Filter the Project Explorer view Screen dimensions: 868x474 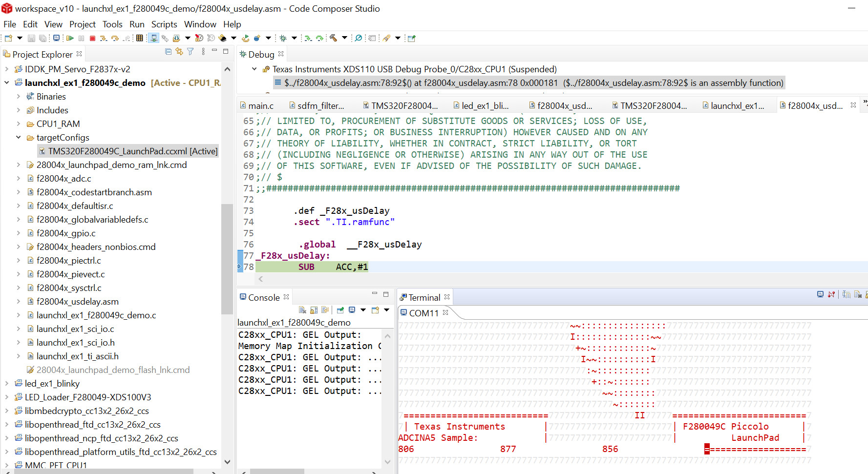pyautogui.click(x=191, y=52)
